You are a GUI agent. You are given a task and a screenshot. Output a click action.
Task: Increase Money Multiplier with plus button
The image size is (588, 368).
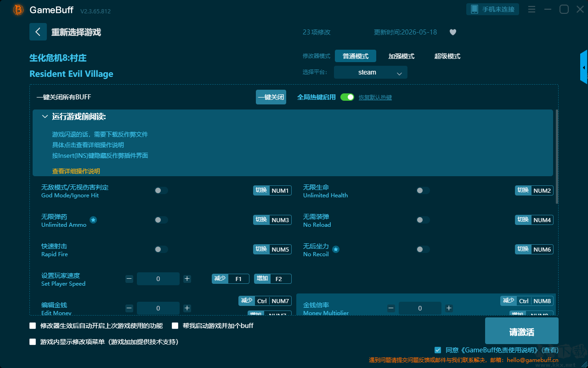[x=449, y=308]
